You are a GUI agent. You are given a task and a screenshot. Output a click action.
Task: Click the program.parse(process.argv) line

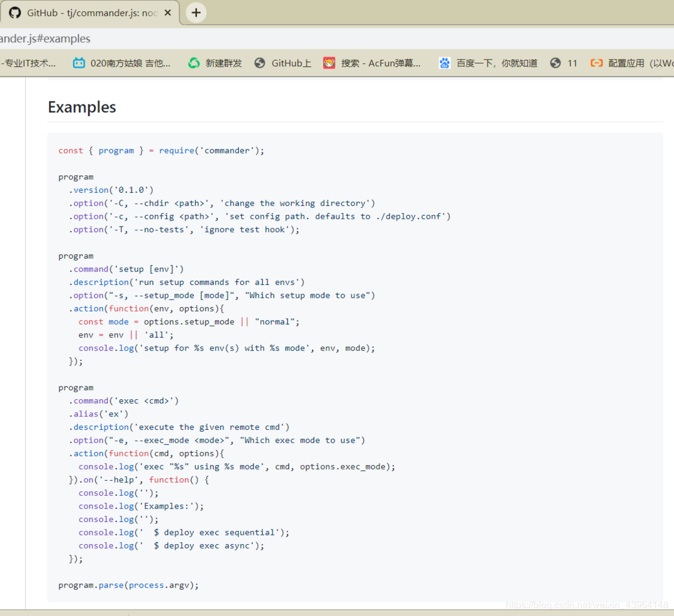128,585
